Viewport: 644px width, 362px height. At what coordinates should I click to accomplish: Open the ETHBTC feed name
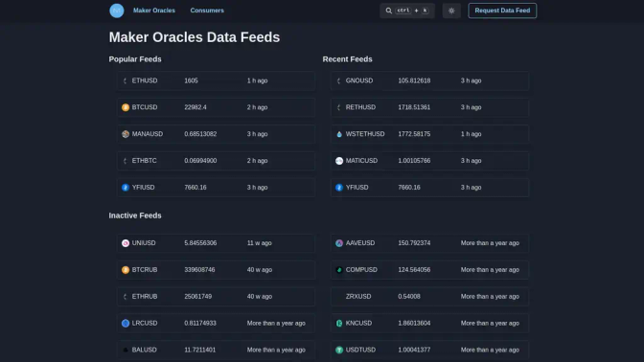coord(144,161)
